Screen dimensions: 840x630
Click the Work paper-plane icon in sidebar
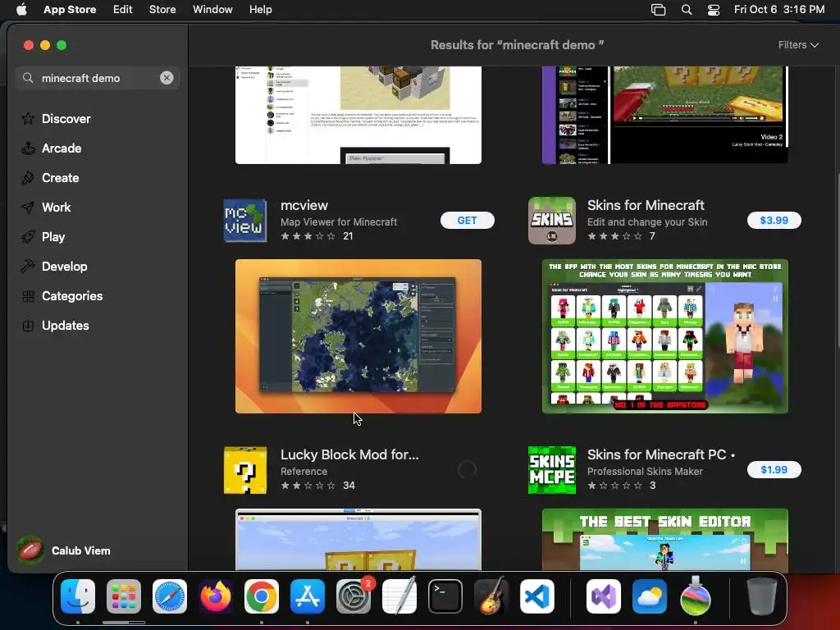click(28, 208)
